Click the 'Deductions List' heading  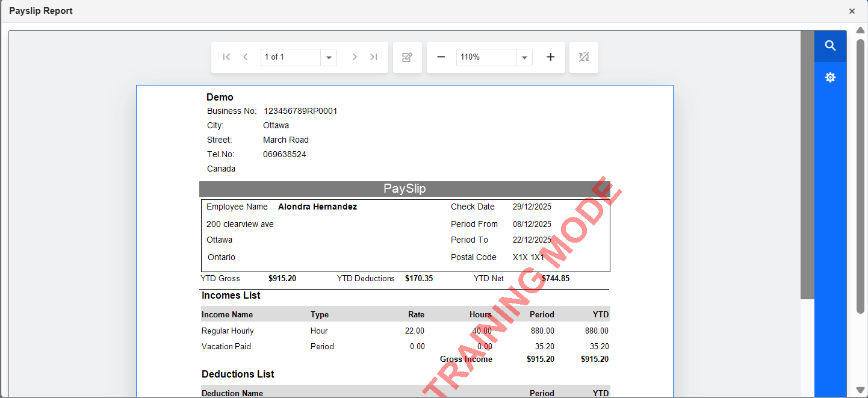click(x=238, y=374)
